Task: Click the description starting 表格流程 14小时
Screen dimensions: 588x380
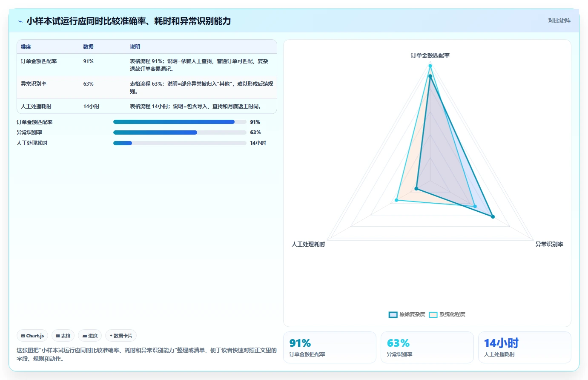Action: [195, 107]
